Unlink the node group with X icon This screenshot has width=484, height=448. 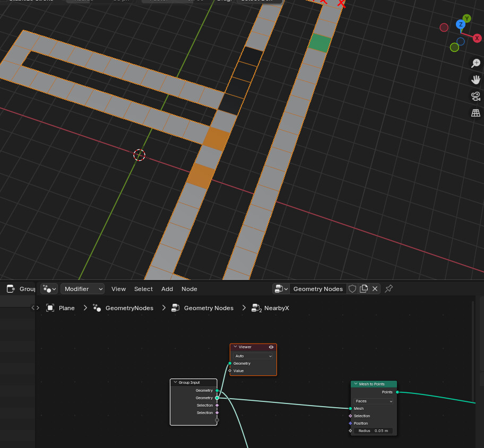(x=375, y=289)
